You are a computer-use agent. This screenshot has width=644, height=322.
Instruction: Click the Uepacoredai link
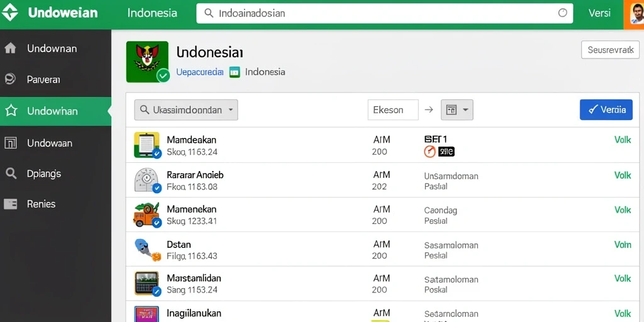tap(199, 72)
